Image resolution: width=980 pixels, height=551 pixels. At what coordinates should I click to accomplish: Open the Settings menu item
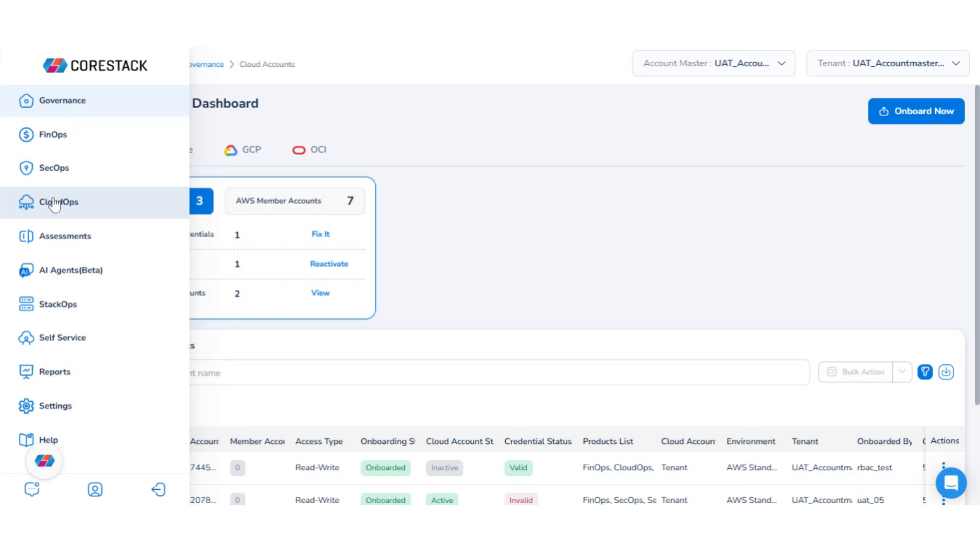94,406
